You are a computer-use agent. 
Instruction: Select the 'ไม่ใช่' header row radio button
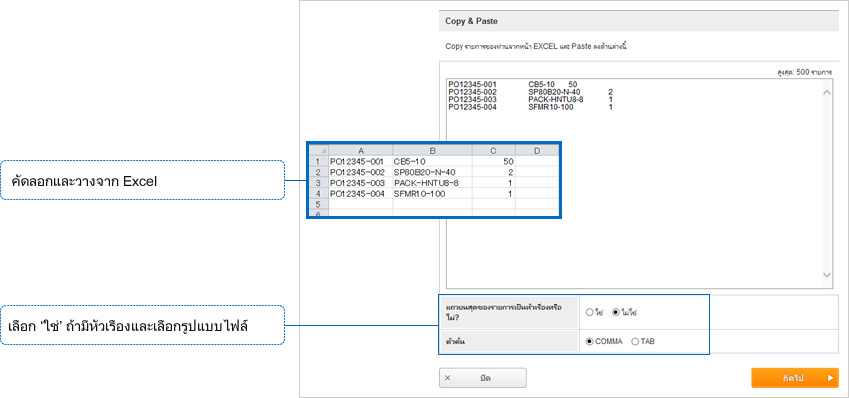pos(615,312)
